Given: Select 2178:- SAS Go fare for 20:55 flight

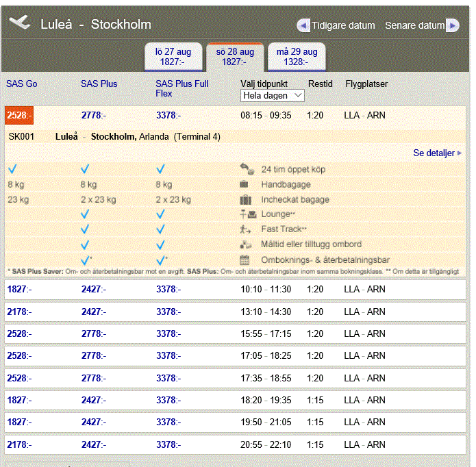Looking at the screenshot, I should coord(19,444).
